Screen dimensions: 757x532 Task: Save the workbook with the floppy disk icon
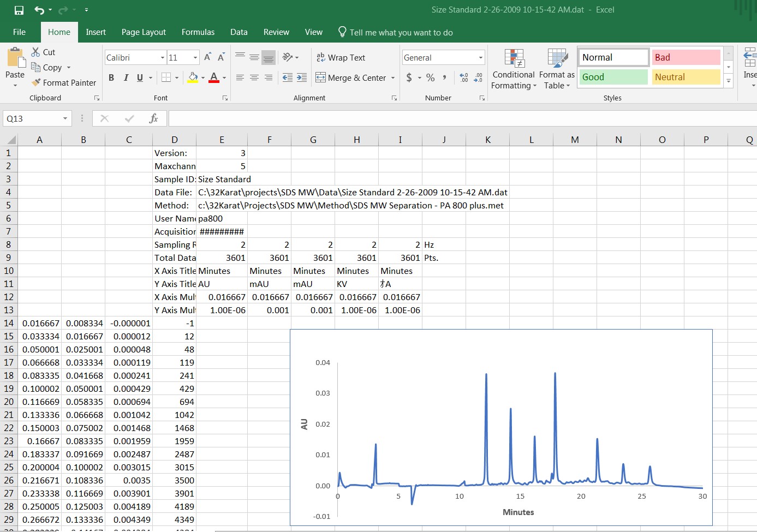click(19, 10)
